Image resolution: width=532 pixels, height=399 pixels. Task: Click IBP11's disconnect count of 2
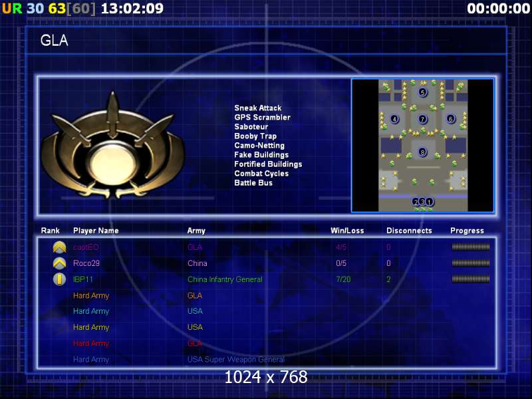pyautogui.click(x=388, y=279)
